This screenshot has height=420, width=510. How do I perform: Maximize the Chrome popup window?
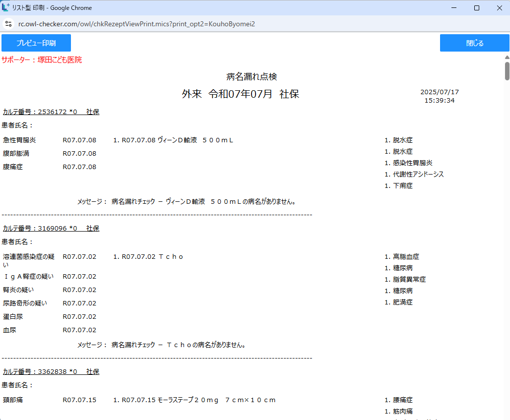[x=476, y=8]
